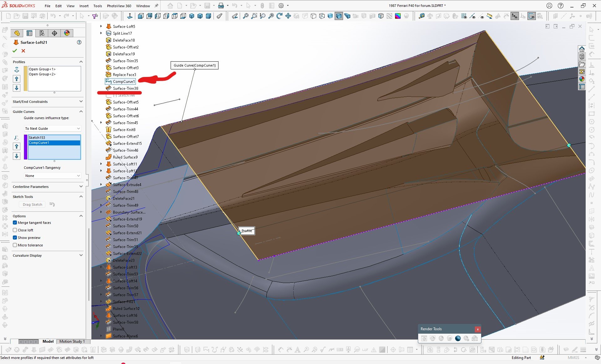
Task: Toggle the view grid visibility icon
Action: 464,16
